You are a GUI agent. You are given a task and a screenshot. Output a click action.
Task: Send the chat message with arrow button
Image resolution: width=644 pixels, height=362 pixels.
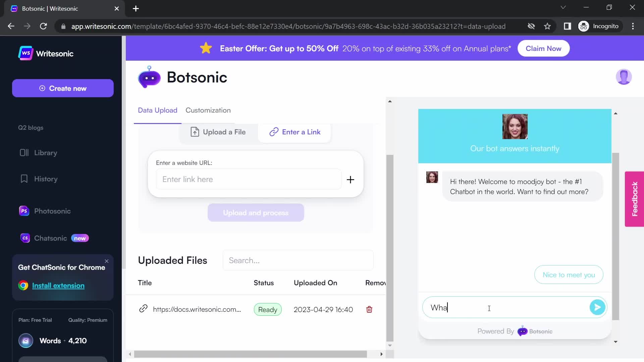point(597,307)
